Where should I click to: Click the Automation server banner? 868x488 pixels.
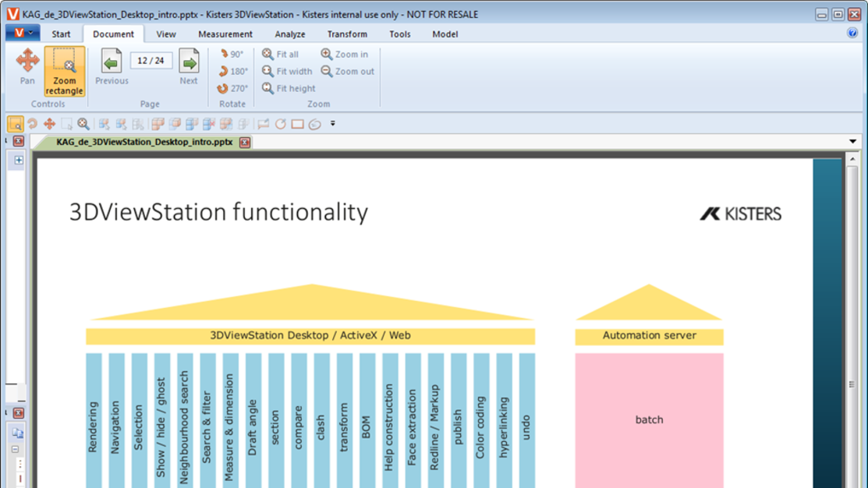point(650,336)
